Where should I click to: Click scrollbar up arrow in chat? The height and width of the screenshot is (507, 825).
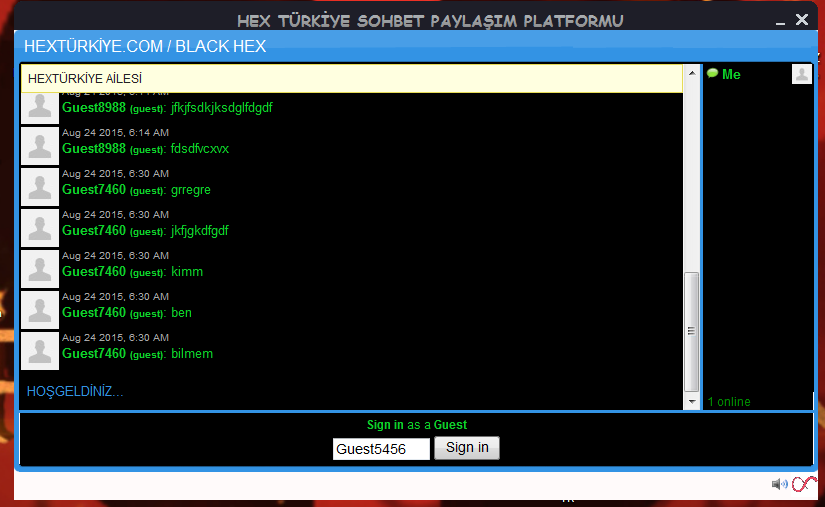point(691,73)
